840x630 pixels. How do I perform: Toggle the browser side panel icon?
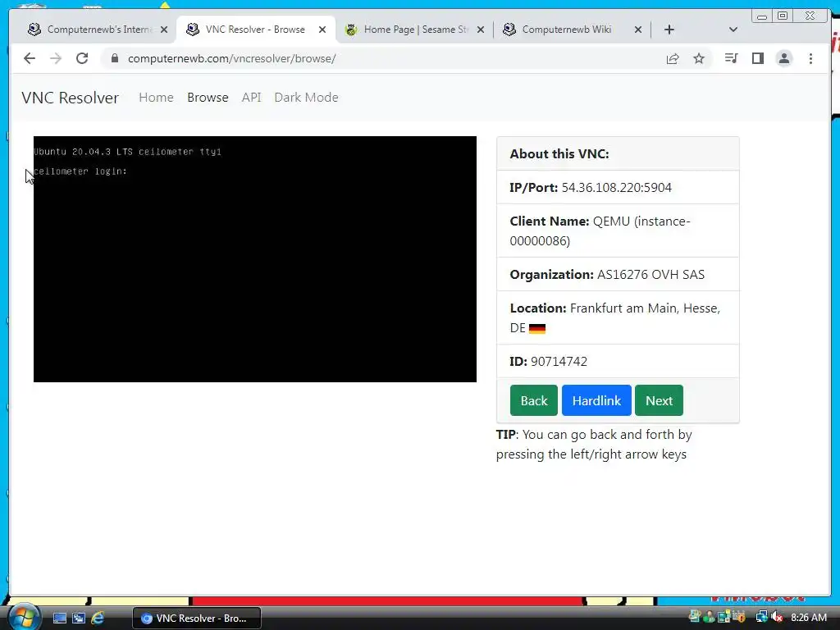click(757, 58)
